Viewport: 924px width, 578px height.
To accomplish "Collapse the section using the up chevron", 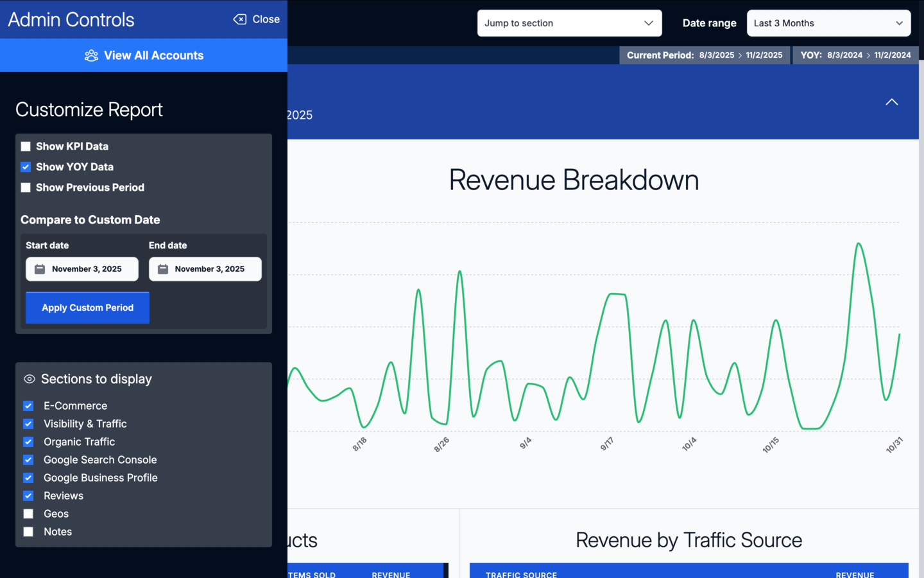I will coord(891,102).
